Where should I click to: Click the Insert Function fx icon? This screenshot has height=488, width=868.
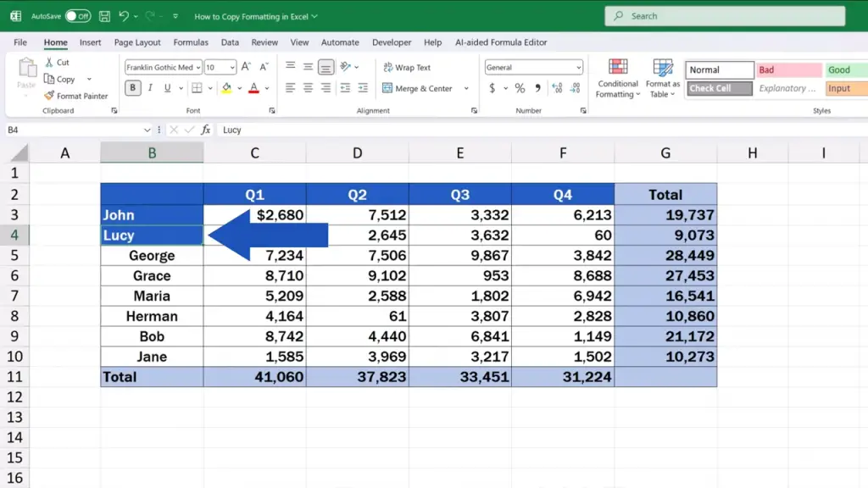click(x=205, y=130)
